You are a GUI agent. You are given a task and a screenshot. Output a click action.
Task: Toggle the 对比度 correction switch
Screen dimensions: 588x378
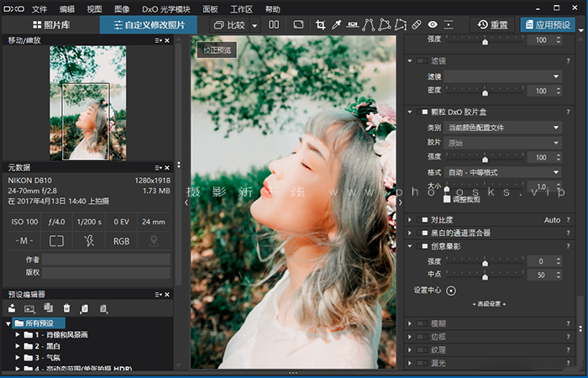click(423, 220)
